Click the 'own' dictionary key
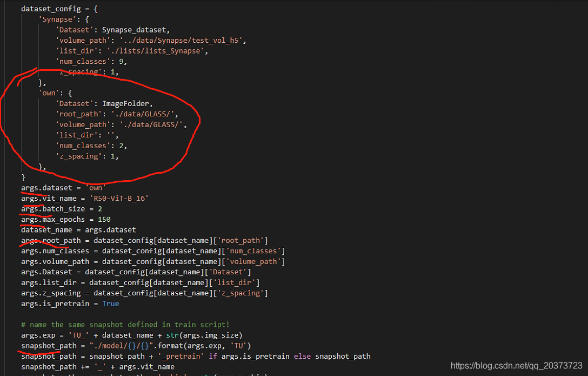Image resolution: width=588 pixels, height=376 pixels. (x=48, y=93)
